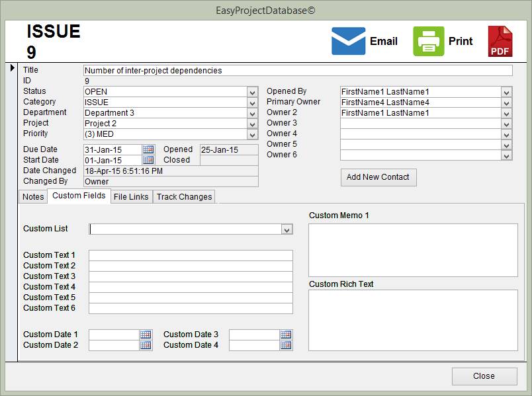Open the Primary Owner dropdown

pyautogui.click(x=506, y=102)
